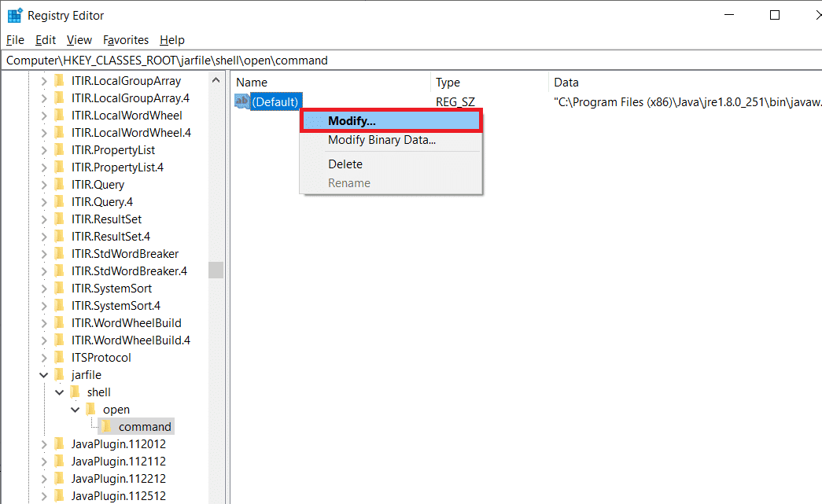Click folder icon next to ITIR.SystemSort
The width and height of the screenshot is (822, 504).
[x=60, y=288]
